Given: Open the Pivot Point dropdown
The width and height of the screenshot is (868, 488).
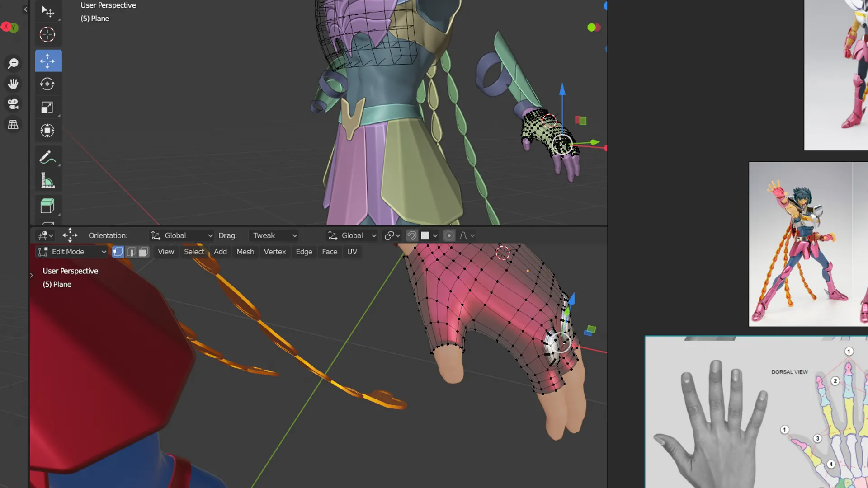Looking at the screenshot, I should [x=392, y=235].
